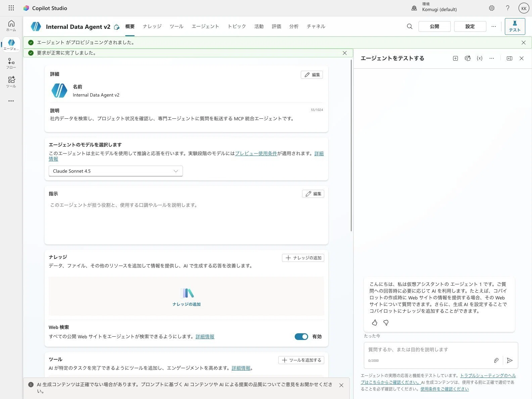Open the KK account avatar

tap(524, 8)
